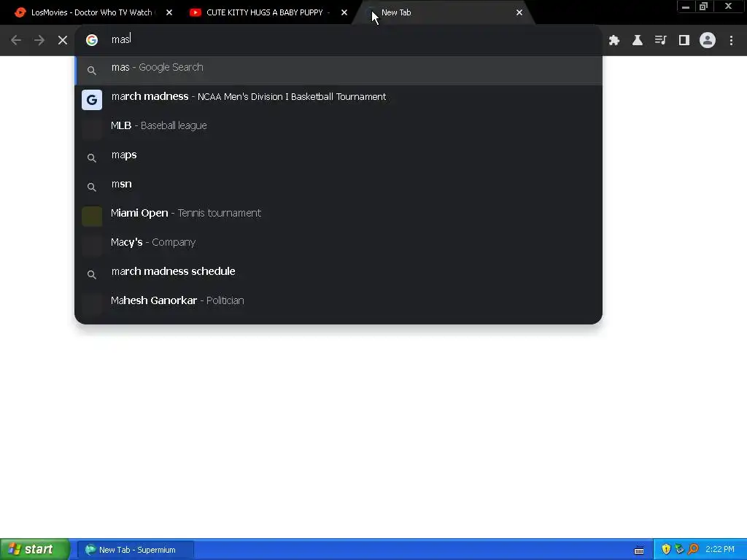
Task: Open the three-dot browser menu
Action: point(731,41)
